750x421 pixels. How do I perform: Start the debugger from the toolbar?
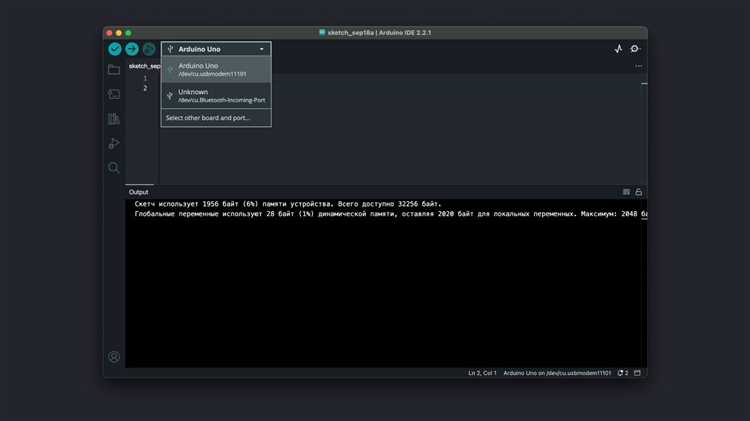tap(149, 49)
